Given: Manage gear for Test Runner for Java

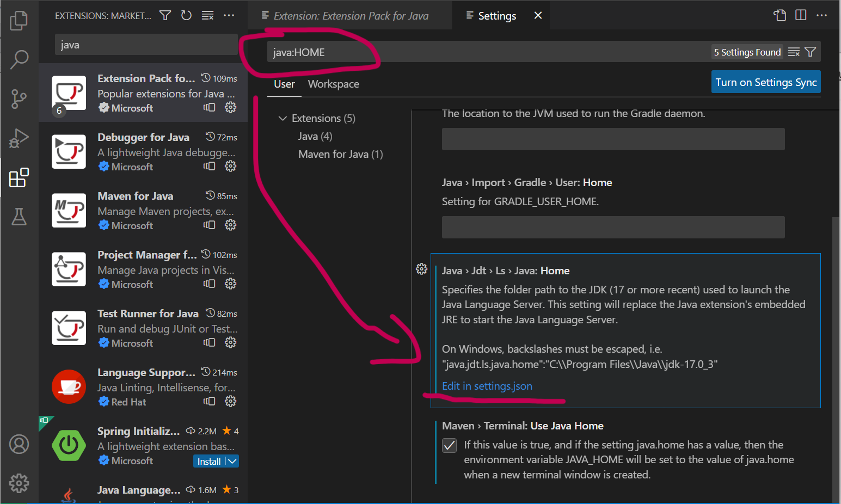Looking at the screenshot, I should (231, 342).
